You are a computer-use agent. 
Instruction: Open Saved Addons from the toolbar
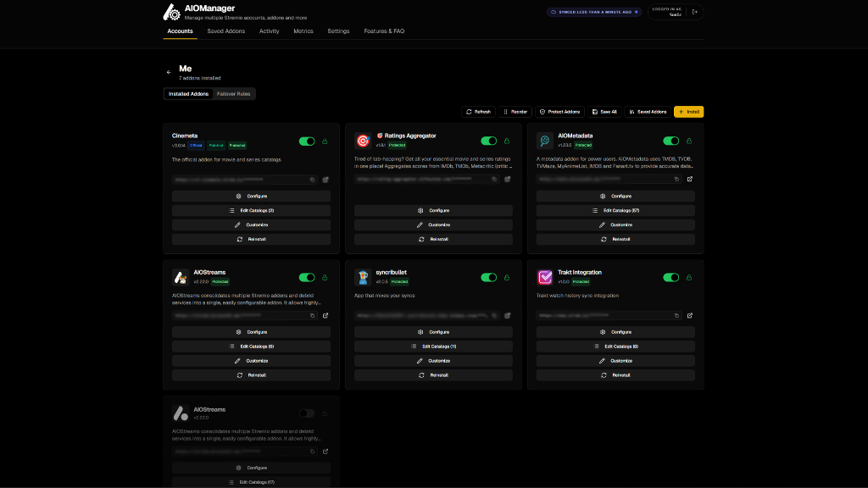648,112
